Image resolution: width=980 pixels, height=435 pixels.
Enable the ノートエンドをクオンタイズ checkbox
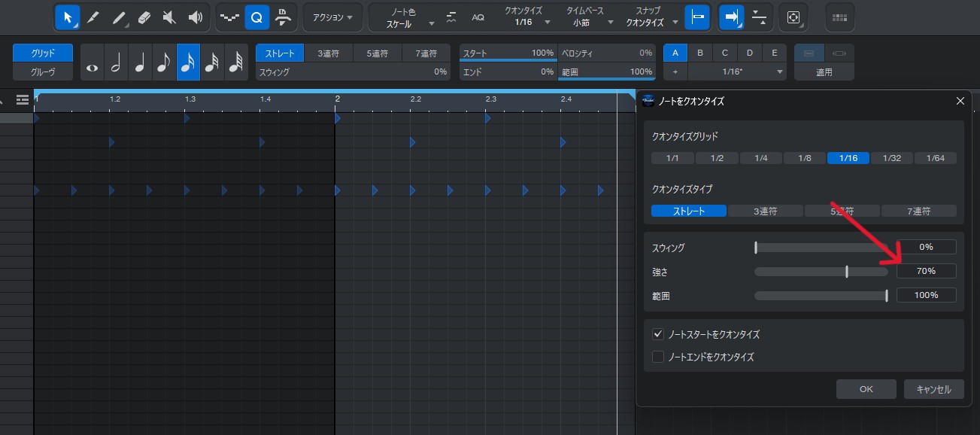658,357
